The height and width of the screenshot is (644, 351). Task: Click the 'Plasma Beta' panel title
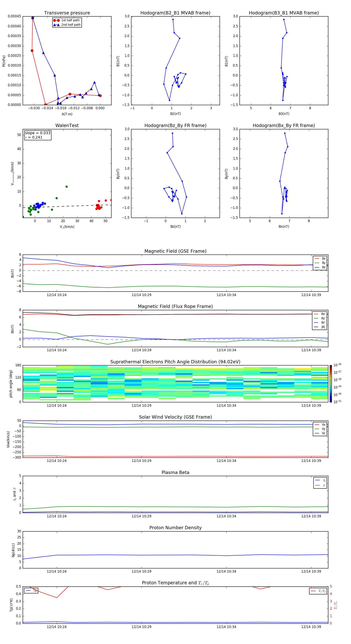175,472
